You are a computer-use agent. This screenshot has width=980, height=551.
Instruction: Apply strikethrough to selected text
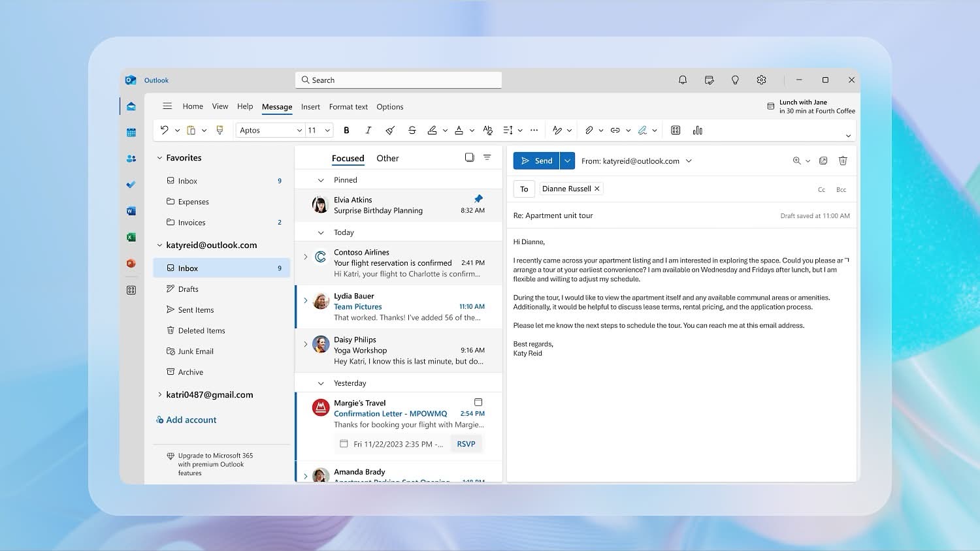(x=412, y=130)
